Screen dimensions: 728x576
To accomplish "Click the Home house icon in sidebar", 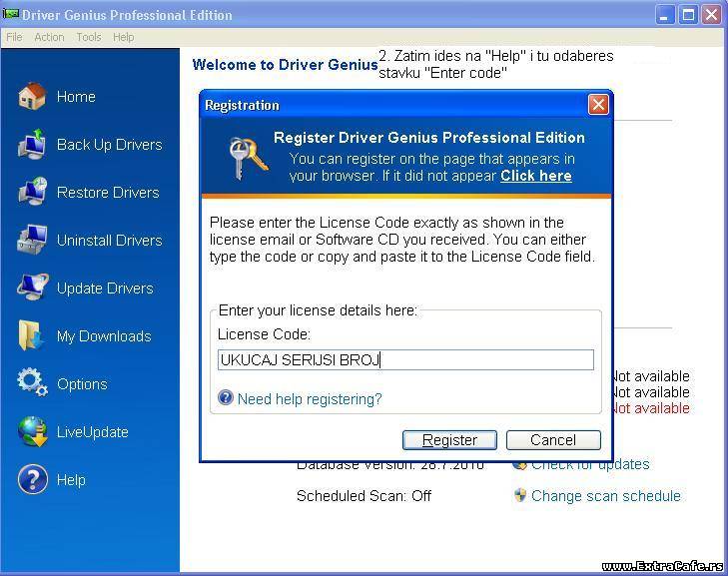I will [x=32, y=97].
